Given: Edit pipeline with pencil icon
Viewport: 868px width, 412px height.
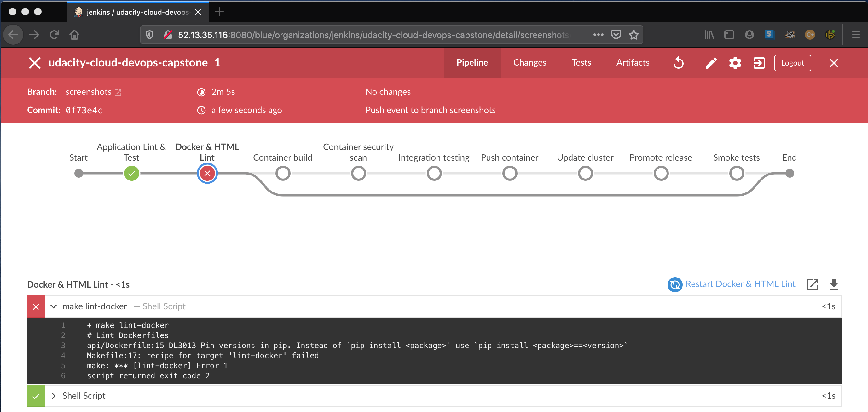Looking at the screenshot, I should 711,63.
